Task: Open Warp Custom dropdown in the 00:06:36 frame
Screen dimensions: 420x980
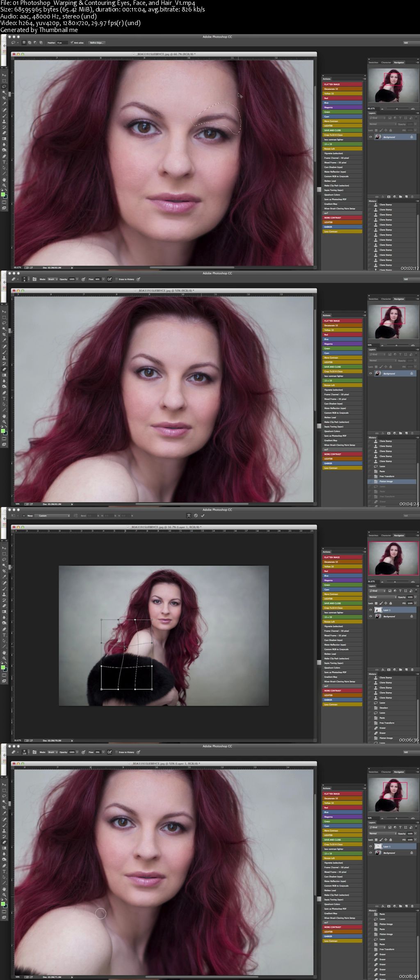Action: click(52, 516)
